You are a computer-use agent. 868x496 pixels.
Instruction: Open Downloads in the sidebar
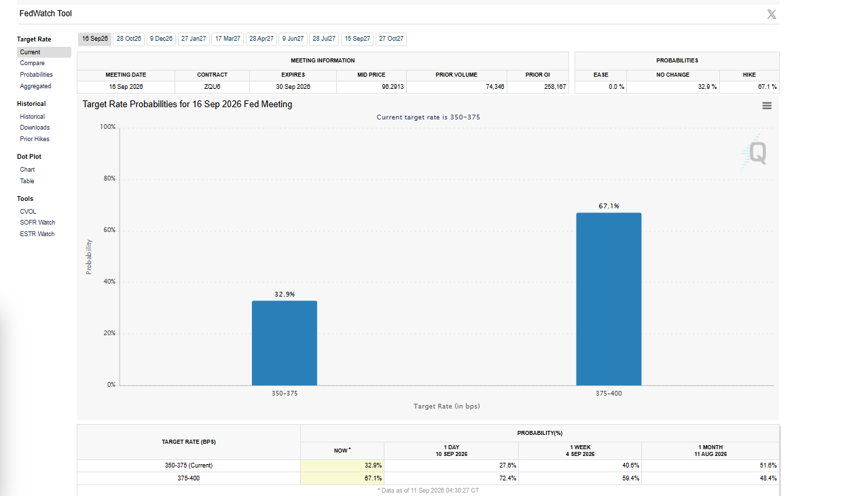[x=35, y=128]
